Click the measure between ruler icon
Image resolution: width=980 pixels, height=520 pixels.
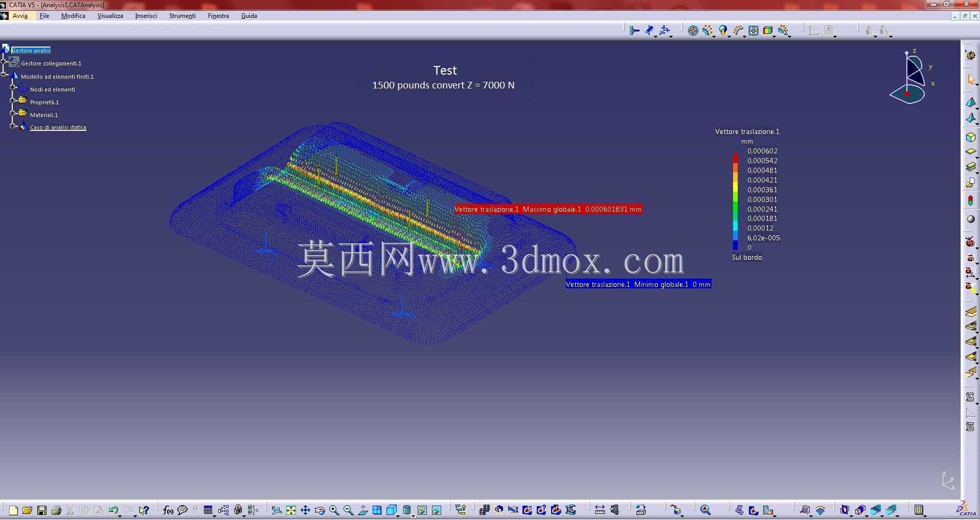599,510
